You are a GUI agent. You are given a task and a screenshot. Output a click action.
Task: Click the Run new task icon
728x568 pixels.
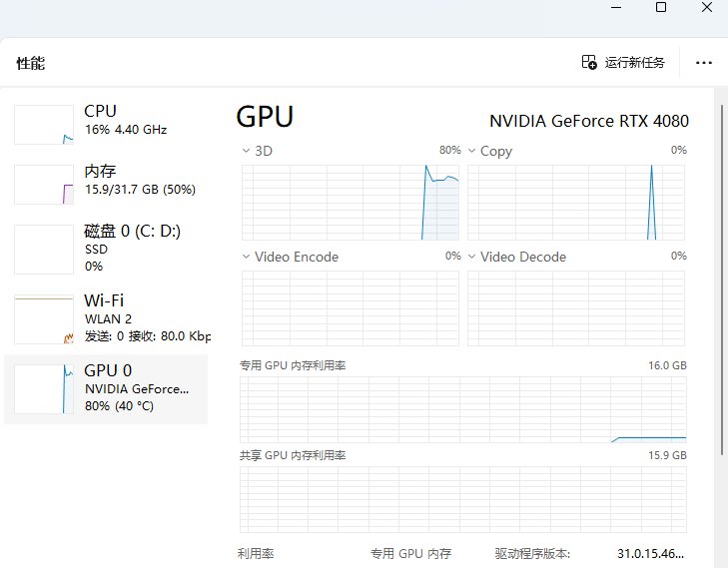click(x=589, y=62)
